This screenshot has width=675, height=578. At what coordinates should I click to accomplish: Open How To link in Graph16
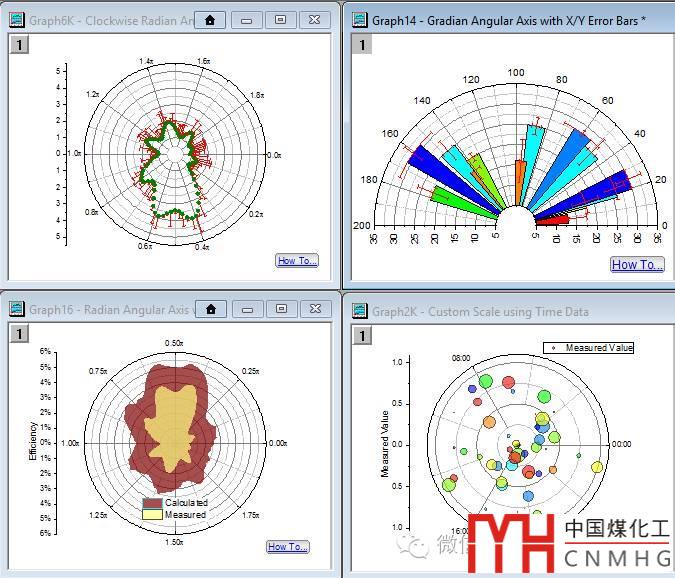tap(288, 547)
